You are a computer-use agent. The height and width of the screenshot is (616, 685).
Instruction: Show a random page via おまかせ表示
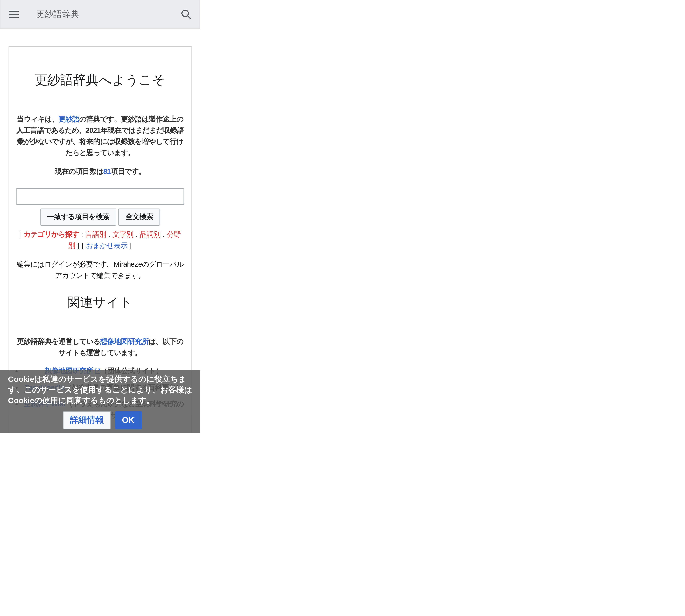click(x=107, y=246)
